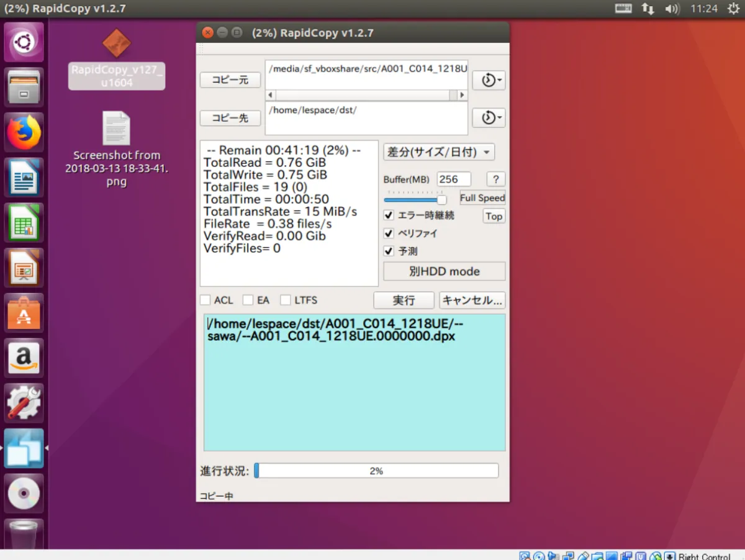This screenshot has height=560, width=745.
Task: Click the destination path field /home/lespace/dst/
Action: (366, 118)
